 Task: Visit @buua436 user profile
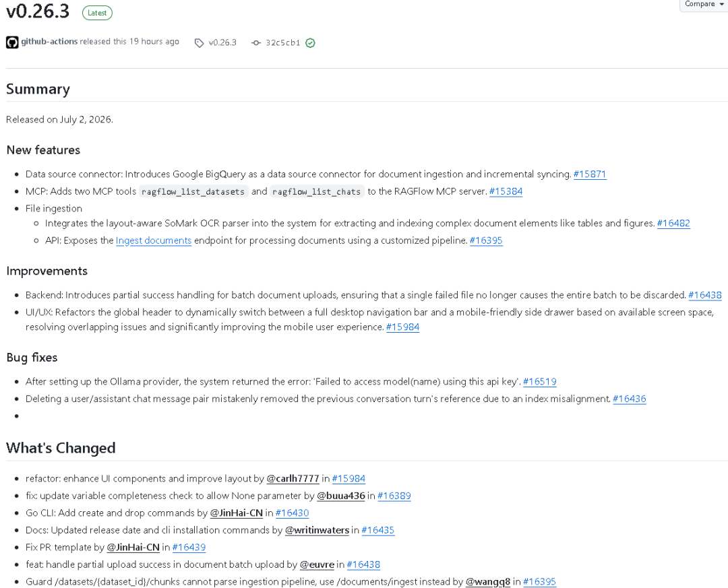click(x=341, y=496)
